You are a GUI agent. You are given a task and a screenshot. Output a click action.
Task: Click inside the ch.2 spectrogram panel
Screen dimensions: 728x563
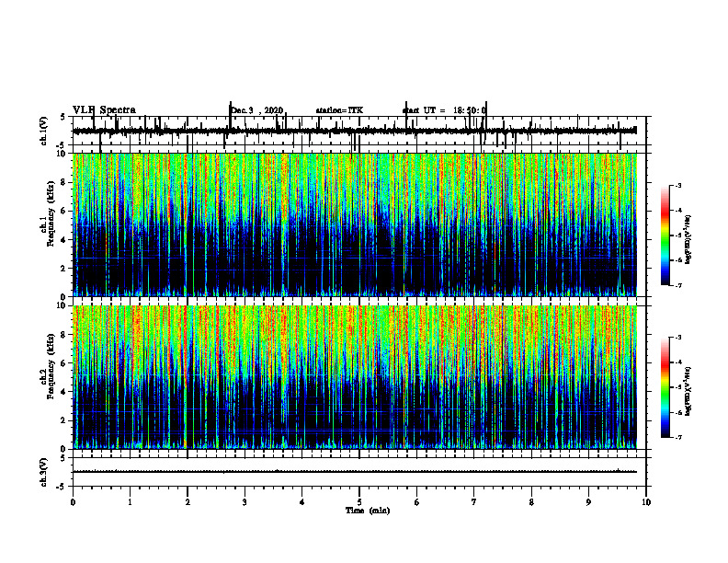point(354,377)
